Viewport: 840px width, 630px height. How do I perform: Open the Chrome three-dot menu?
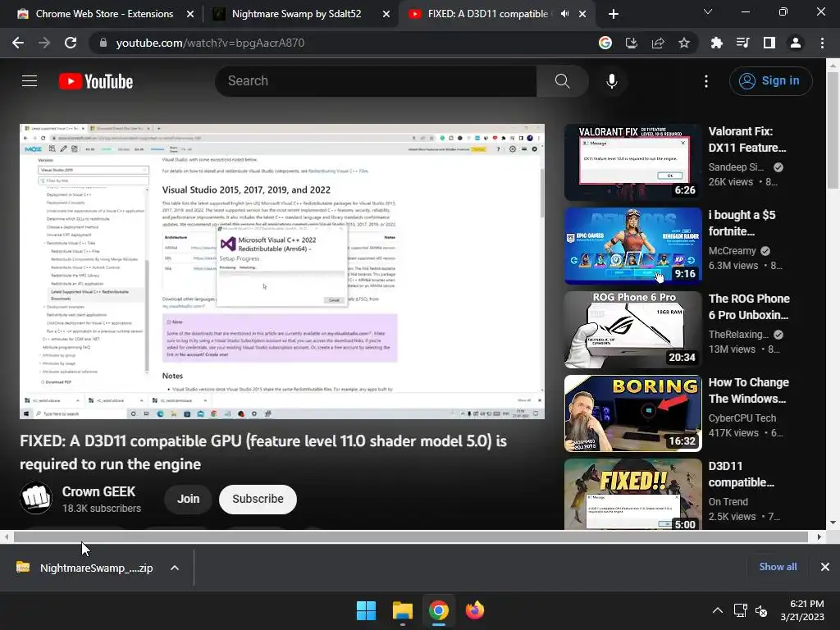point(822,43)
